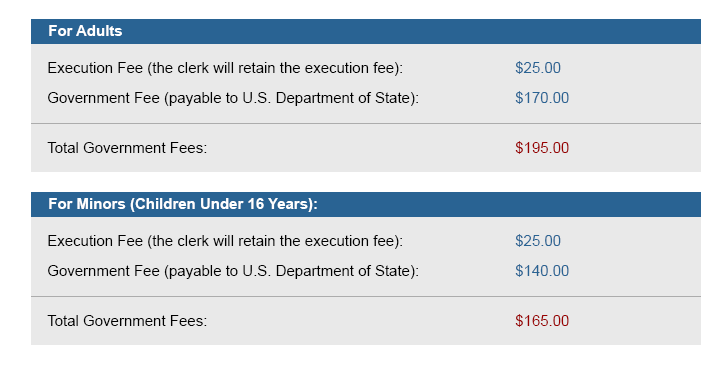Image resolution: width=728 pixels, height=369 pixels.
Task: Click the minor Total Government Fees label
Action: tap(127, 321)
